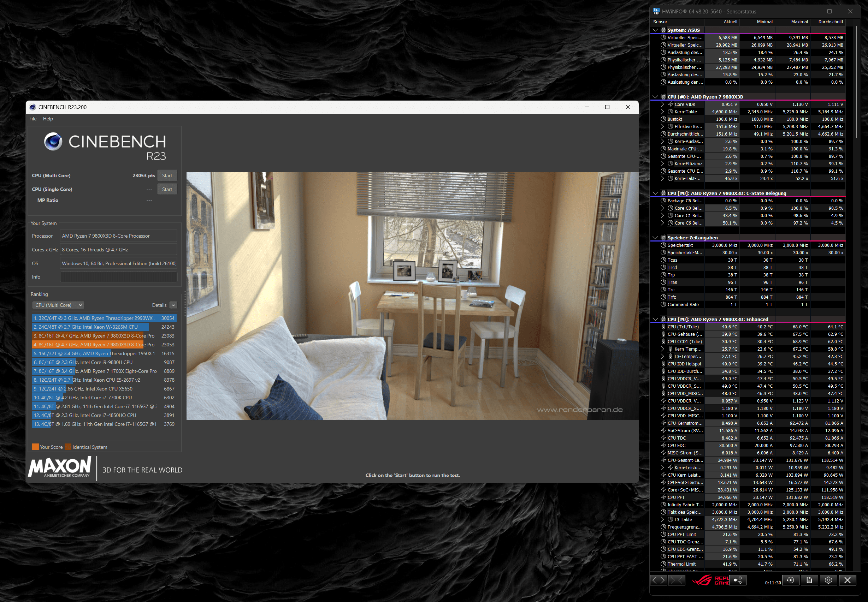Collapse the Speicher-Zeitangaben sensor group

tap(655, 238)
